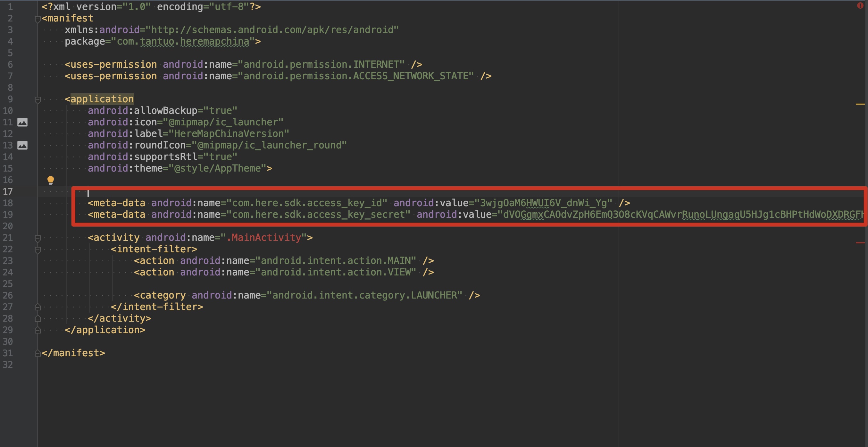Click fold marker at closing application tag
The height and width of the screenshot is (447, 868).
pos(38,330)
